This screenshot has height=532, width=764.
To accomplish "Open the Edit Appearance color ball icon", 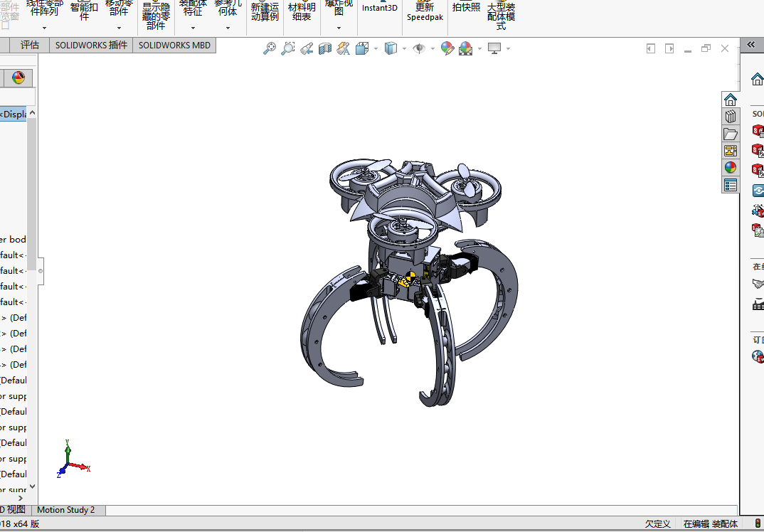I will (x=447, y=48).
